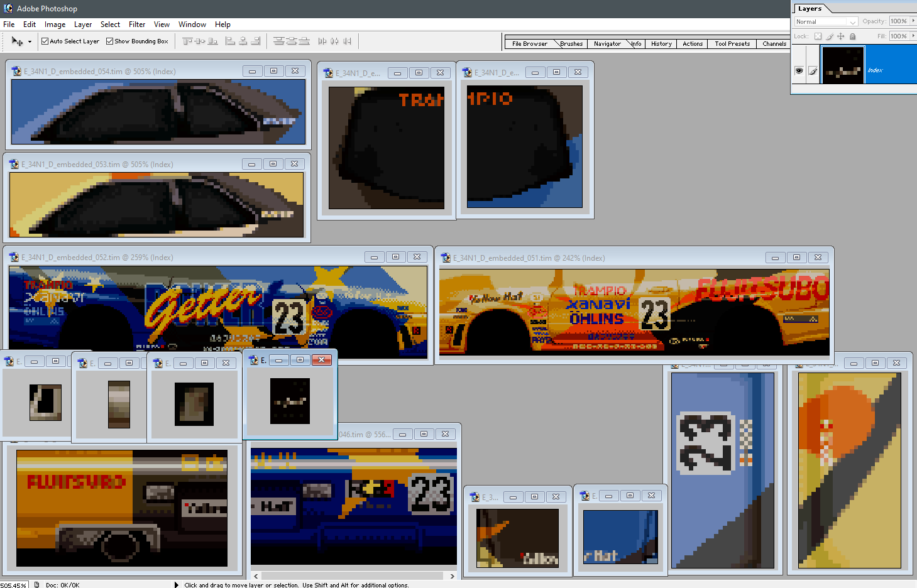Switch to the History palette tab

point(661,43)
